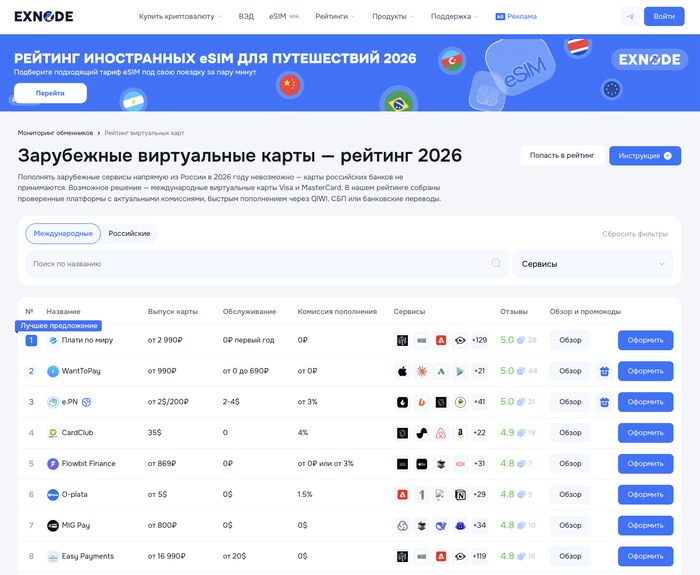Open the Реклама menu item
This screenshot has width=700, height=575.
(516, 17)
